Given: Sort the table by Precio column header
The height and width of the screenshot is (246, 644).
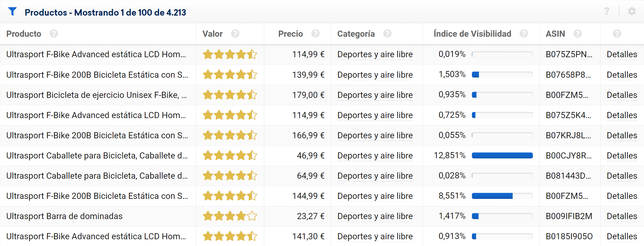Looking at the screenshot, I should point(290,34).
